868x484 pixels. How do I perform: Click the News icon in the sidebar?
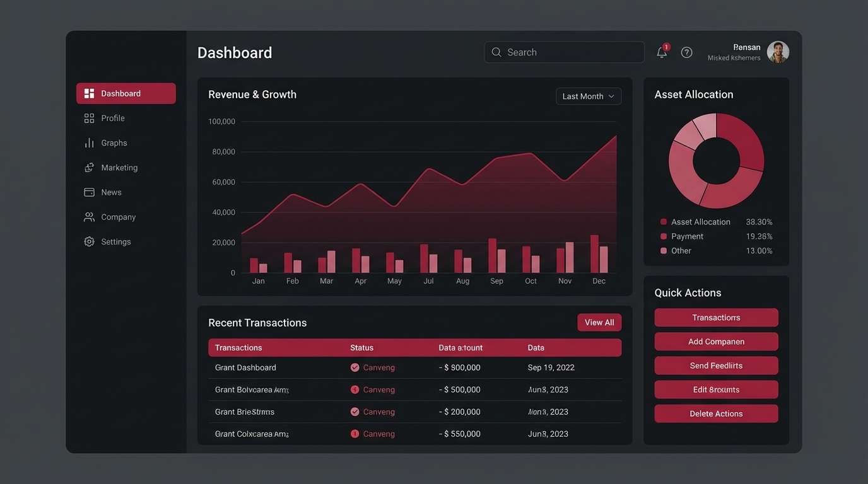[x=89, y=192]
